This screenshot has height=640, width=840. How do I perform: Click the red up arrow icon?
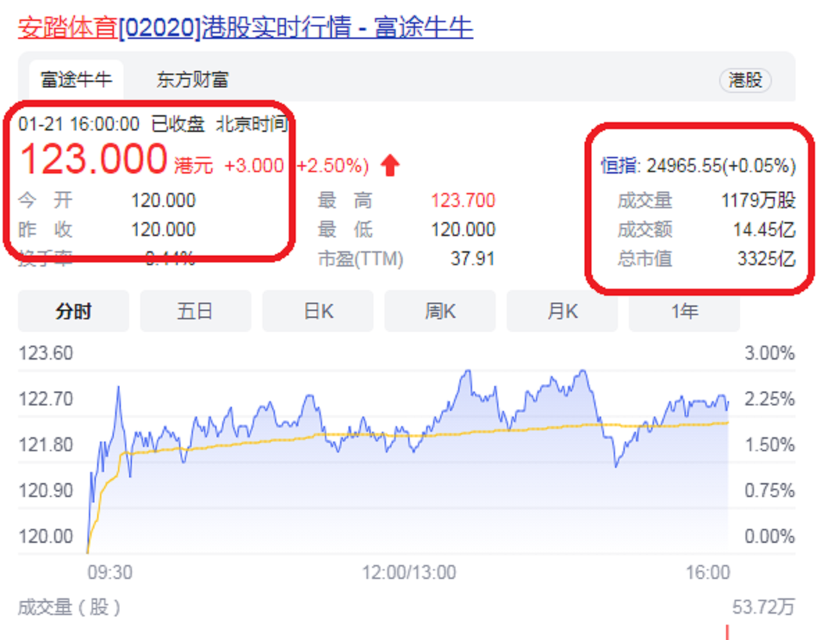(x=391, y=165)
